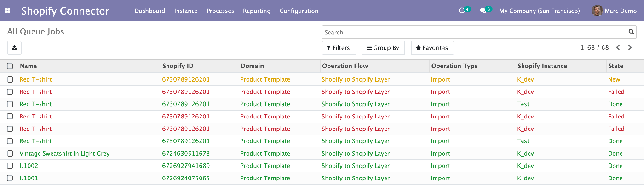This screenshot has width=644, height=185.
Task: Go to the previous page arrow
Action: point(618,48)
